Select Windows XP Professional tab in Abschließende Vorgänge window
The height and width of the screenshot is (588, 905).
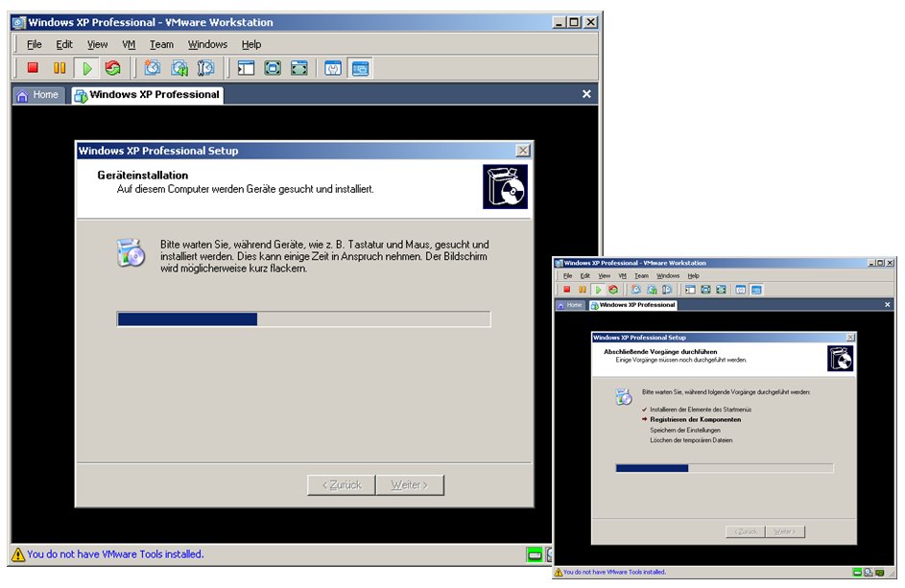[632, 305]
